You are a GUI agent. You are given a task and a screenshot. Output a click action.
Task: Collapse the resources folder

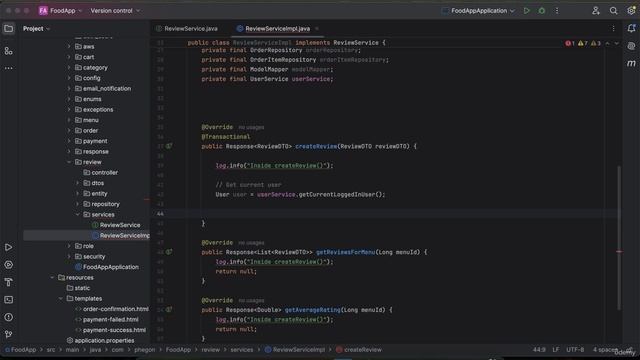tap(52, 278)
